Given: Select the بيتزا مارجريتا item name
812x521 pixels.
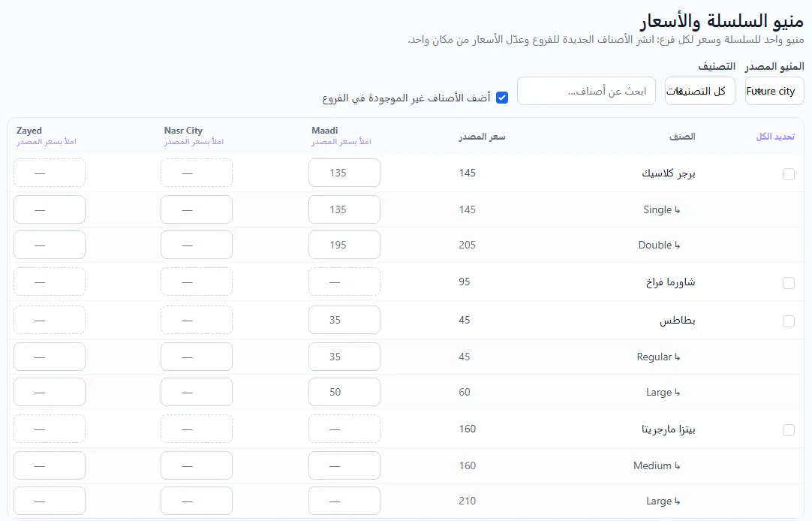Looking at the screenshot, I should [669, 429].
